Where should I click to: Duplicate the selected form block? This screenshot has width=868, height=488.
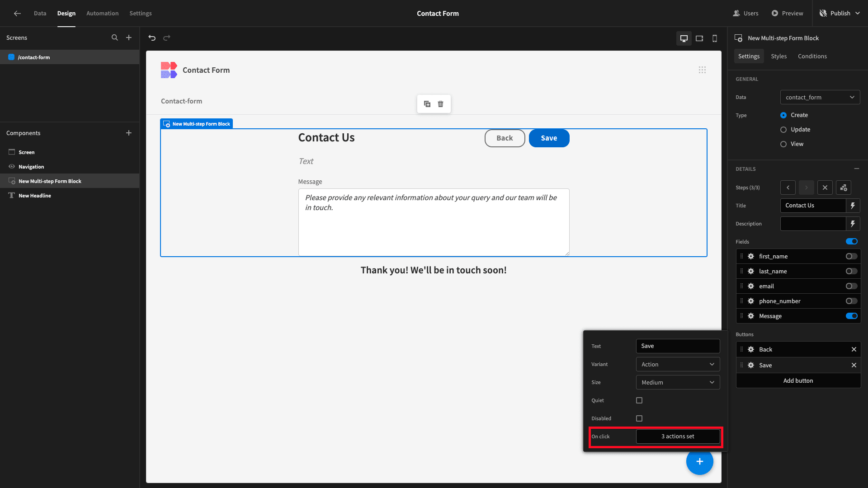(x=427, y=104)
